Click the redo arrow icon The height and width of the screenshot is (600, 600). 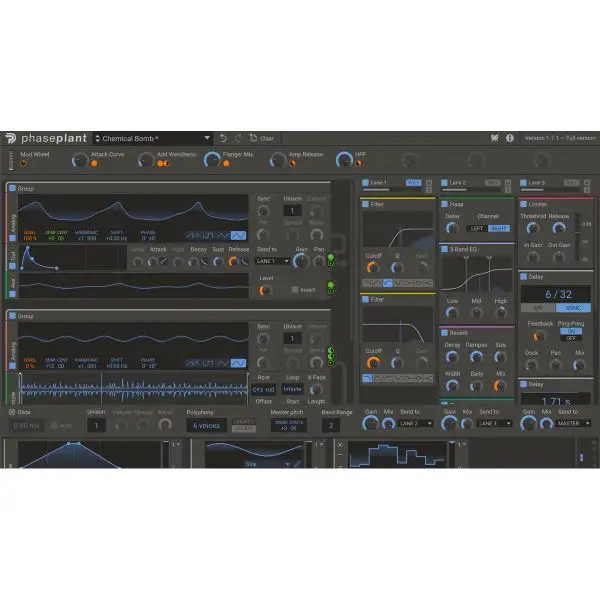tap(238, 138)
